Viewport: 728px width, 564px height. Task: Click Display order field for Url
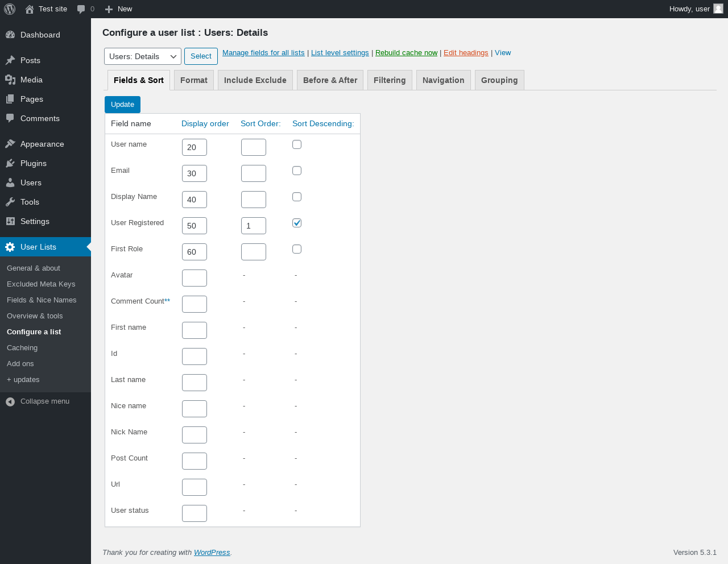pyautogui.click(x=195, y=487)
